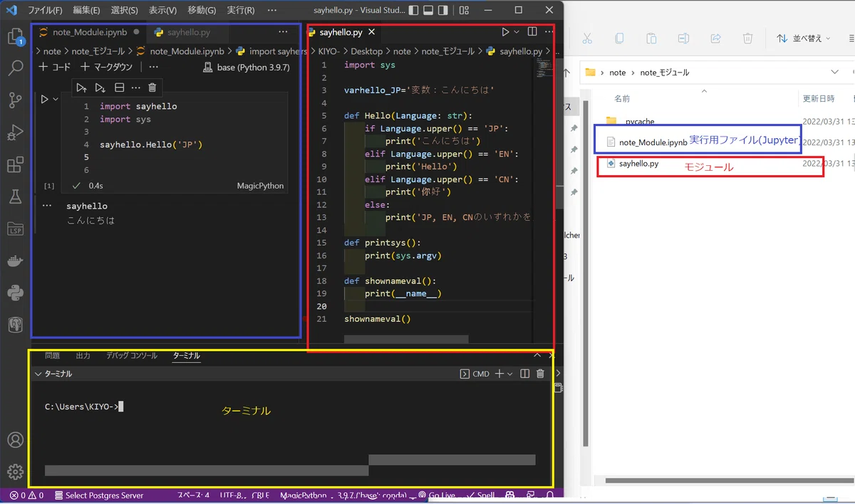Create a new terminal with plus icon
855x504 pixels.
pyautogui.click(x=499, y=374)
